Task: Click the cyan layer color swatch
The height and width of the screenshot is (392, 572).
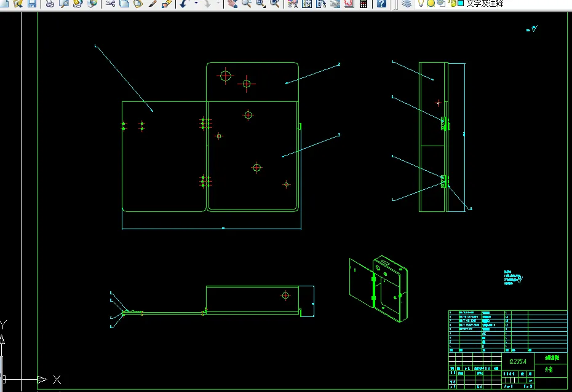Action: tap(461, 3)
